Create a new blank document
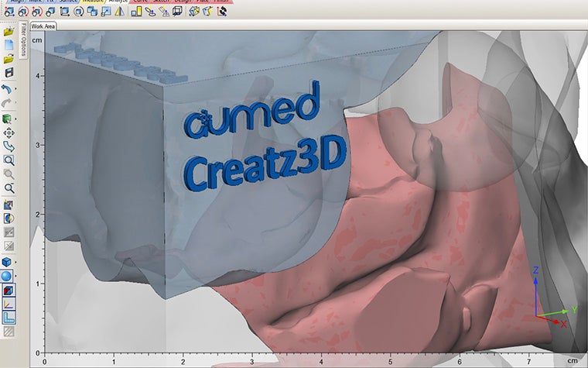Image resolution: width=588 pixels, height=368 pixels. 9,45
